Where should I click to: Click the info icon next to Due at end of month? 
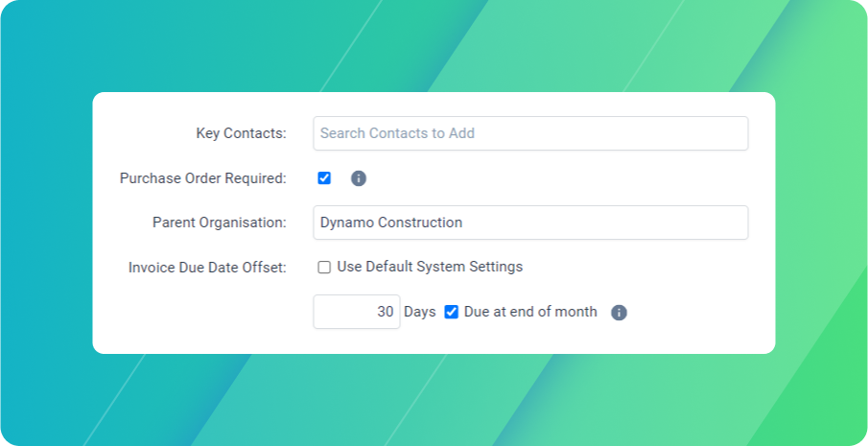coord(619,313)
